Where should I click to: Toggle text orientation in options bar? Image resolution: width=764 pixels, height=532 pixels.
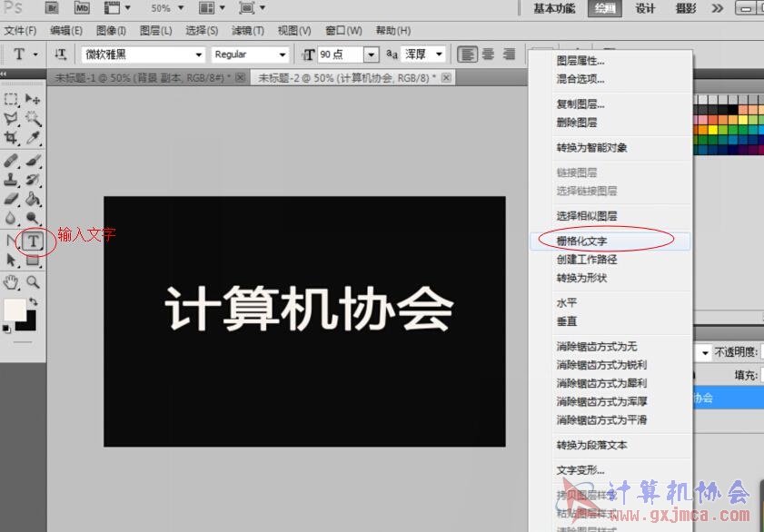click(x=61, y=54)
